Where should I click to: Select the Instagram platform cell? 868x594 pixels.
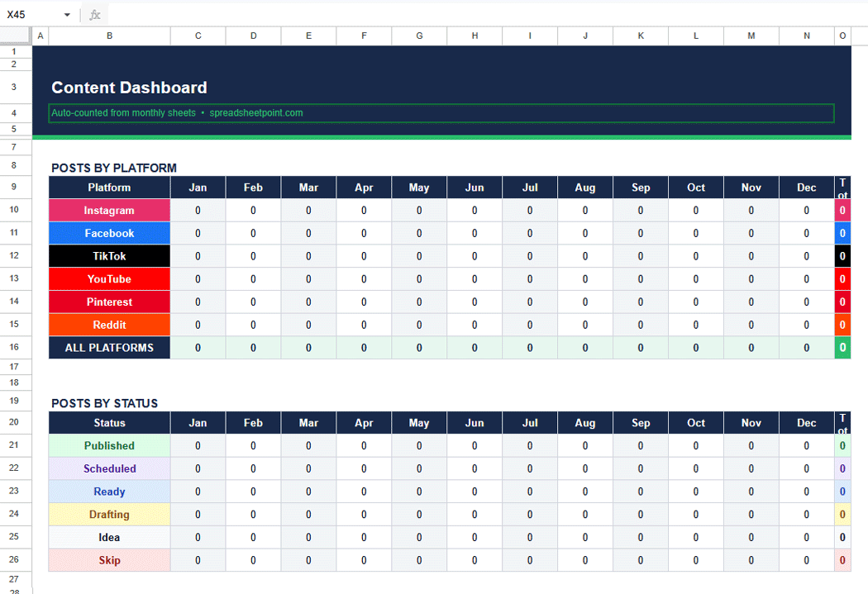(x=109, y=210)
